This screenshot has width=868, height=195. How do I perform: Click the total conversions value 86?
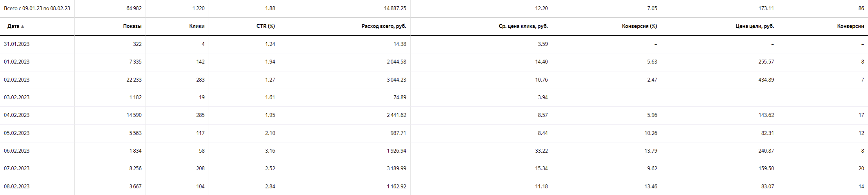861,8
